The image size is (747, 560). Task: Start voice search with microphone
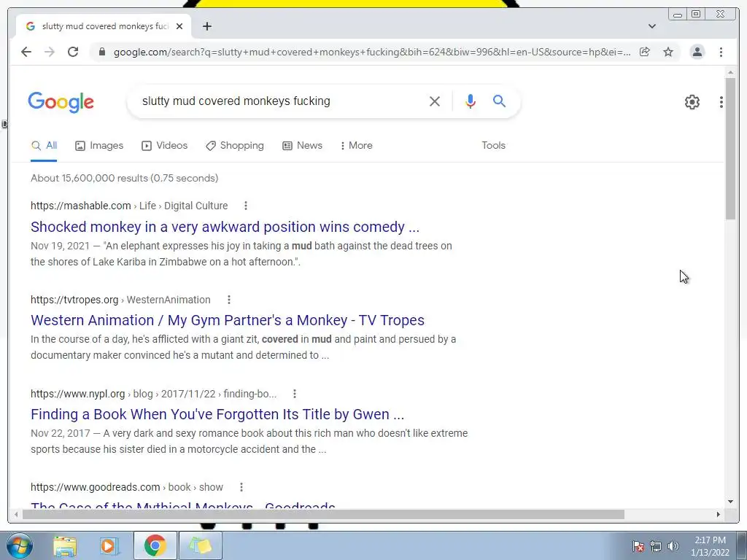(x=471, y=101)
